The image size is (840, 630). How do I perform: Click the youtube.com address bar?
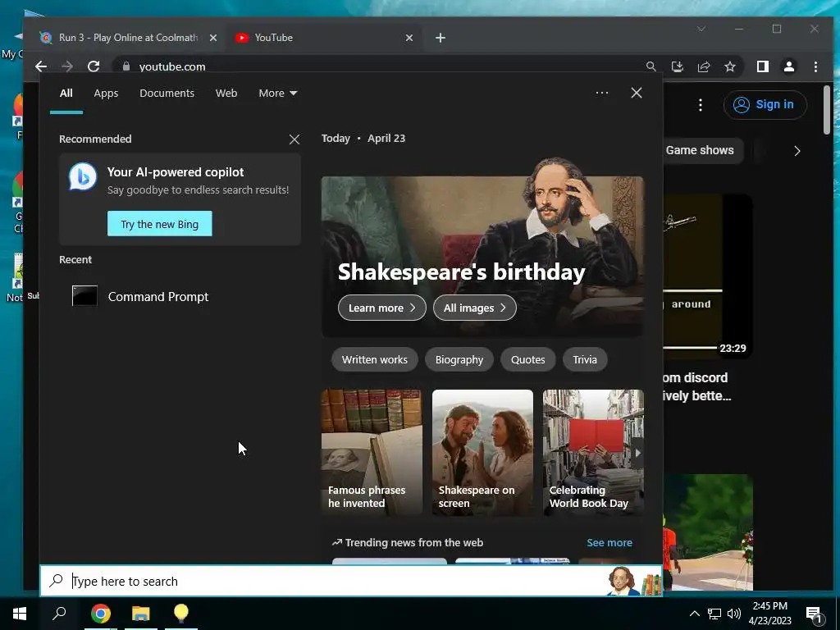375,66
